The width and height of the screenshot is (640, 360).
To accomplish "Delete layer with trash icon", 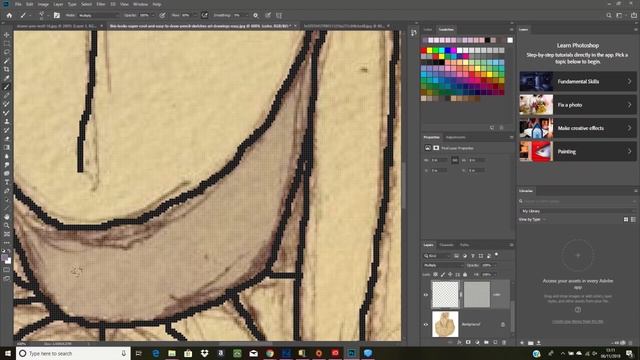I will click(x=504, y=342).
